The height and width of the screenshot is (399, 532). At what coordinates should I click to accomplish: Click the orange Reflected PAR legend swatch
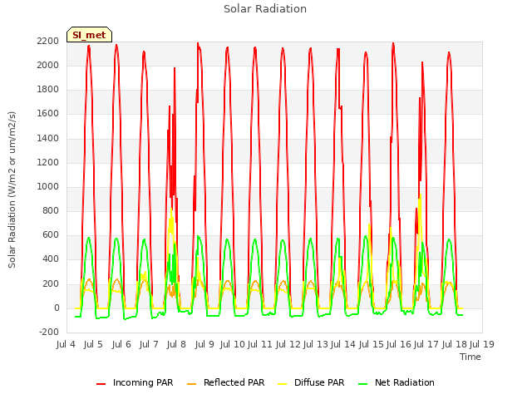point(192,384)
